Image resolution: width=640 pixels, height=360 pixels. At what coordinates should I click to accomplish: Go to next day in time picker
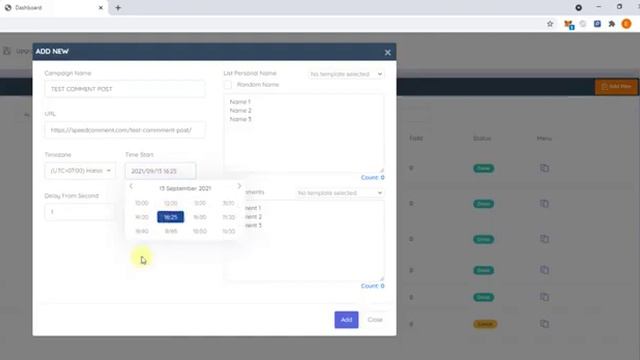point(239,186)
